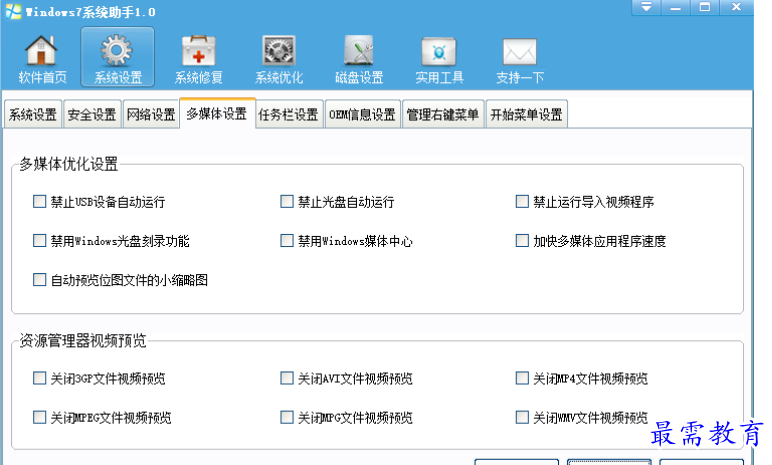The height and width of the screenshot is (465, 772).
Task: Click the 多媒体优化设置 group title
Action: pyautogui.click(x=69, y=164)
